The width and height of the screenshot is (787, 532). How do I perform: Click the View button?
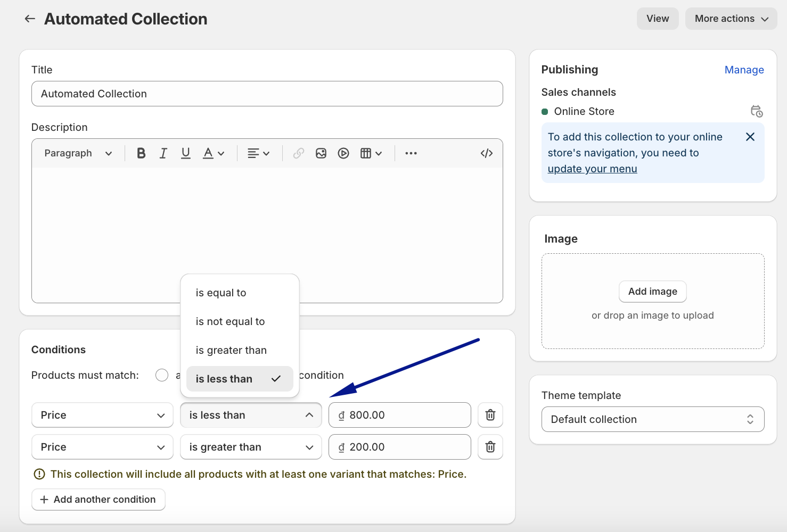[658, 19]
